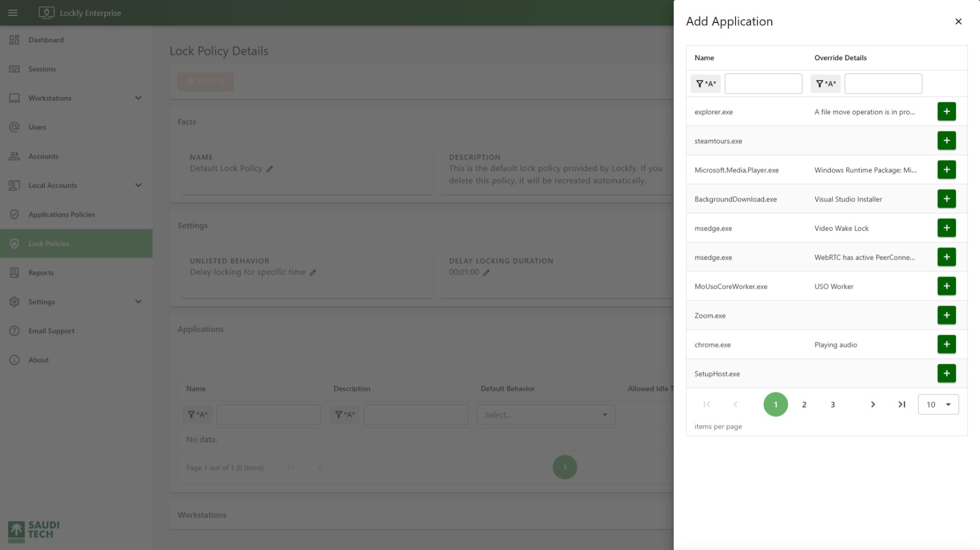
Task: Go to page 3 of applications
Action: pos(833,404)
